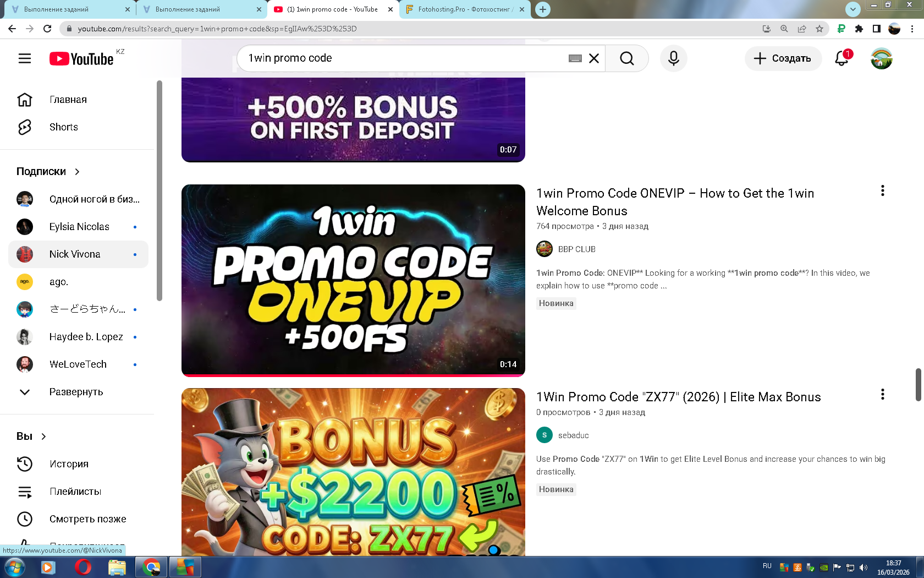Open Плейлисты in the sidebar
This screenshot has height=578, width=924.
click(x=79, y=492)
